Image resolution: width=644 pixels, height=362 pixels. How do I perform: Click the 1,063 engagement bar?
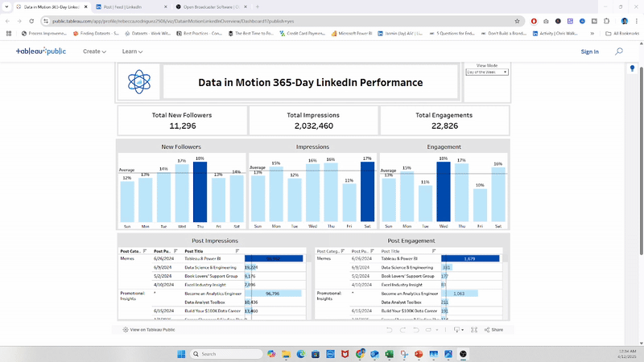460,294
